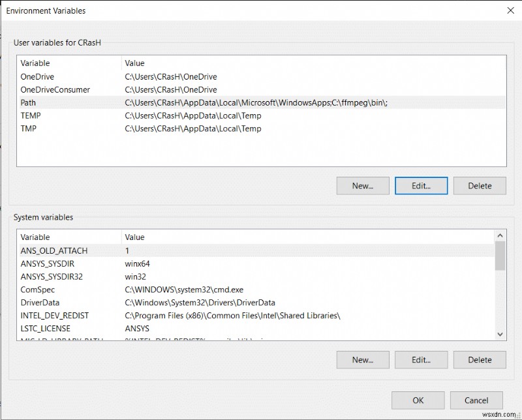
Task: Click New under user variables
Action: 362,185
